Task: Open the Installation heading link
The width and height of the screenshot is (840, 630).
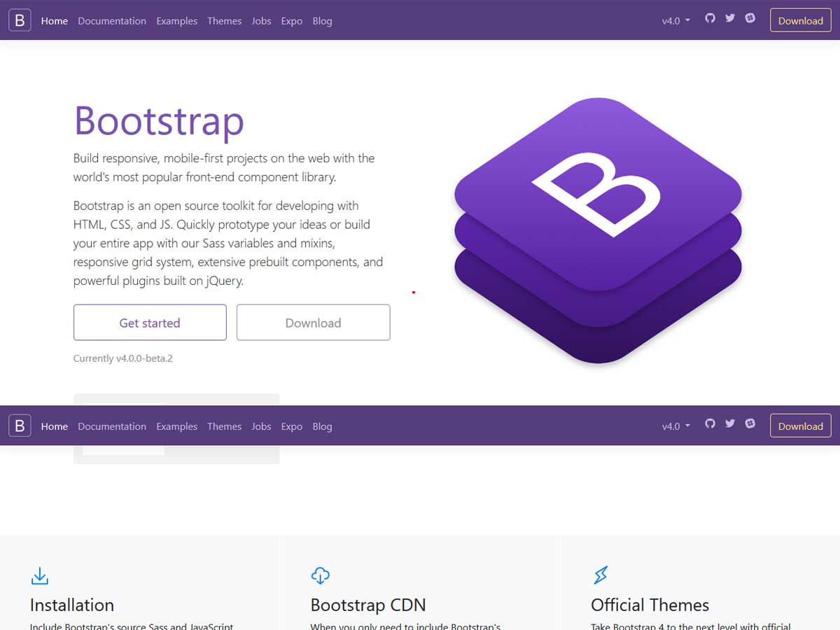Action: (72, 605)
